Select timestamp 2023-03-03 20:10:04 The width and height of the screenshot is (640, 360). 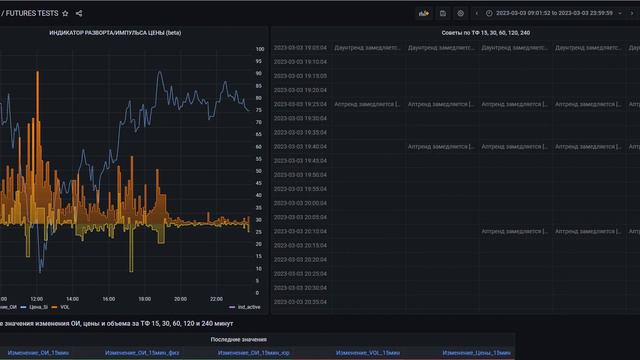pyautogui.click(x=300, y=231)
